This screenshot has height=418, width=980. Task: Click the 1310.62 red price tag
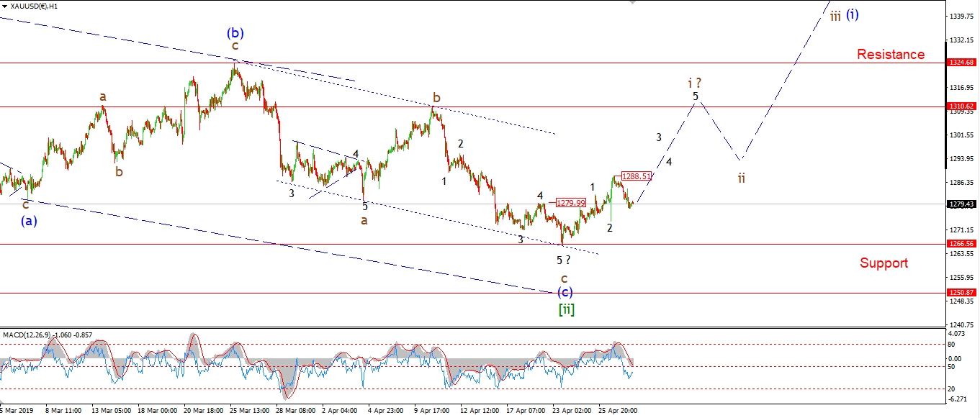962,106
